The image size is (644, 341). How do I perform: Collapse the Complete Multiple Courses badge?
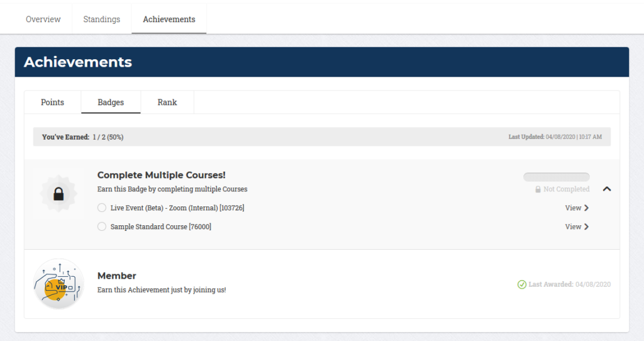(x=607, y=189)
